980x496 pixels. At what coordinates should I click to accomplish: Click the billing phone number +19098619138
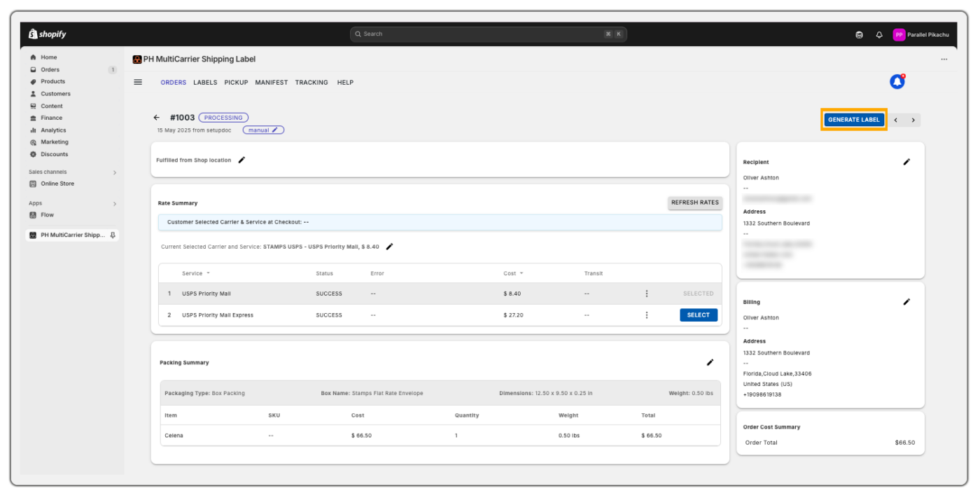pos(762,394)
